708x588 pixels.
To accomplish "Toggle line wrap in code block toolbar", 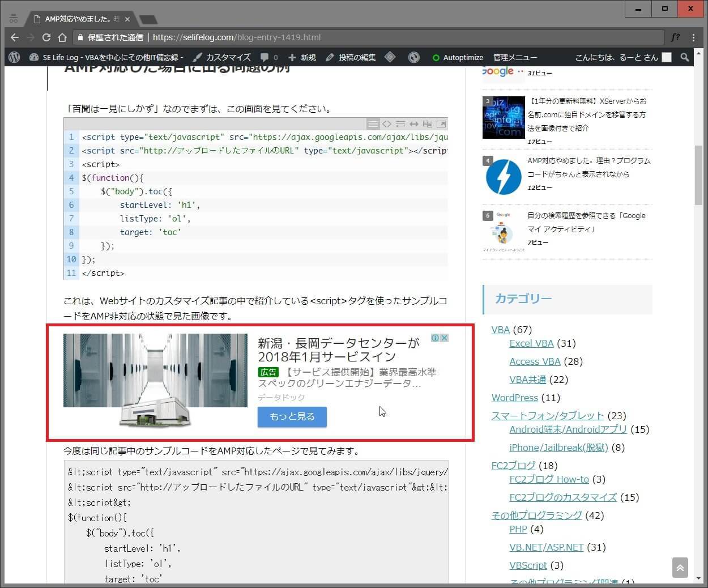I will pos(400,124).
